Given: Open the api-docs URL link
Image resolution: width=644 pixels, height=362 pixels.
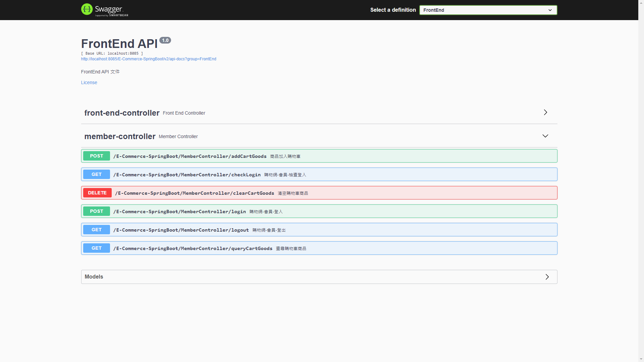Looking at the screenshot, I should click(149, 59).
